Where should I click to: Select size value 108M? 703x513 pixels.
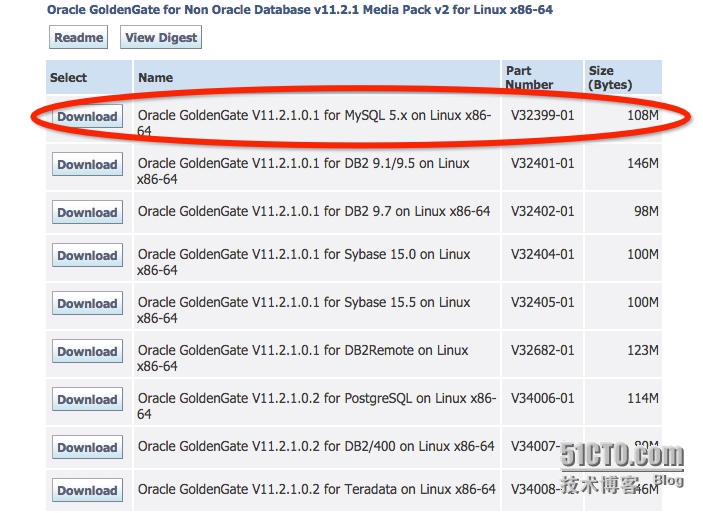pos(643,115)
